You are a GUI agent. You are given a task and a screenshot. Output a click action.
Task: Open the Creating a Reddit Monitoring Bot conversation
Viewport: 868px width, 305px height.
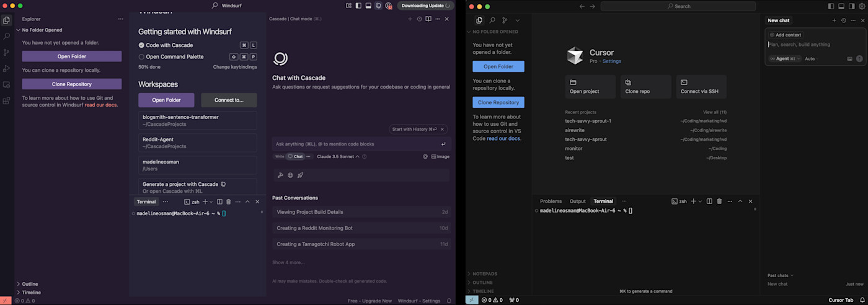pos(362,228)
